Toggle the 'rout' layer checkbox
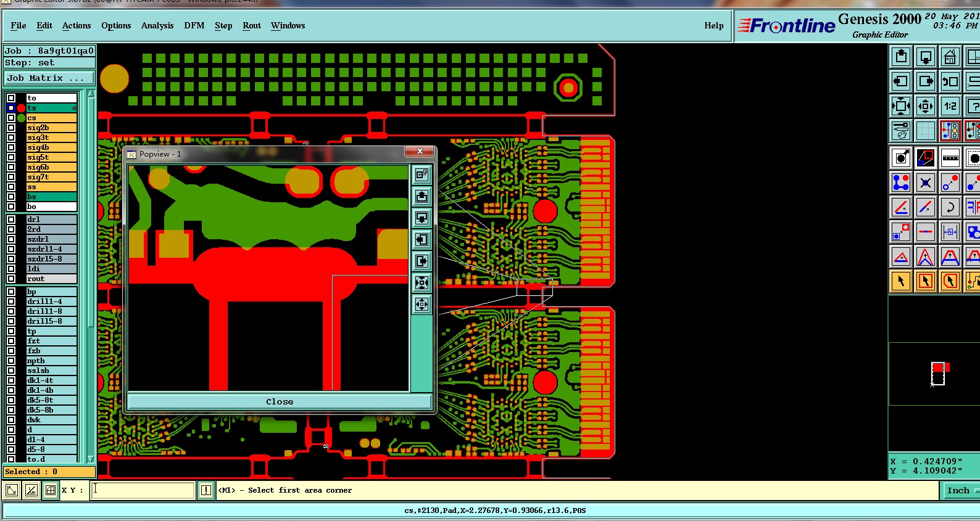The image size is (980, 521). (11, 279)
